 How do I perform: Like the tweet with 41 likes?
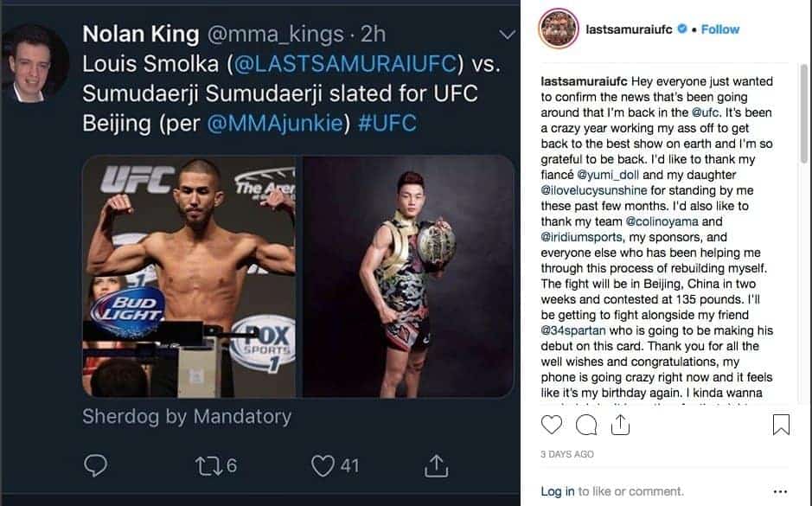pyautogui.click(x=323, y=466)
